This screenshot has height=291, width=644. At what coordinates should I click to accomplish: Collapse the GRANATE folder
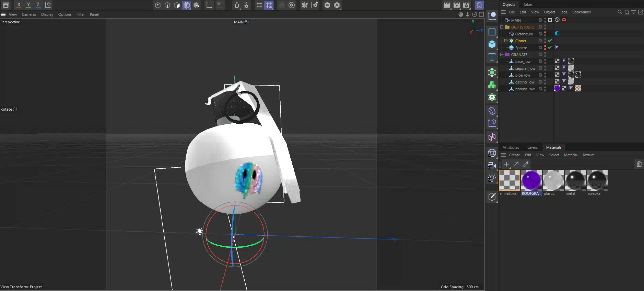tap(502, 55)
